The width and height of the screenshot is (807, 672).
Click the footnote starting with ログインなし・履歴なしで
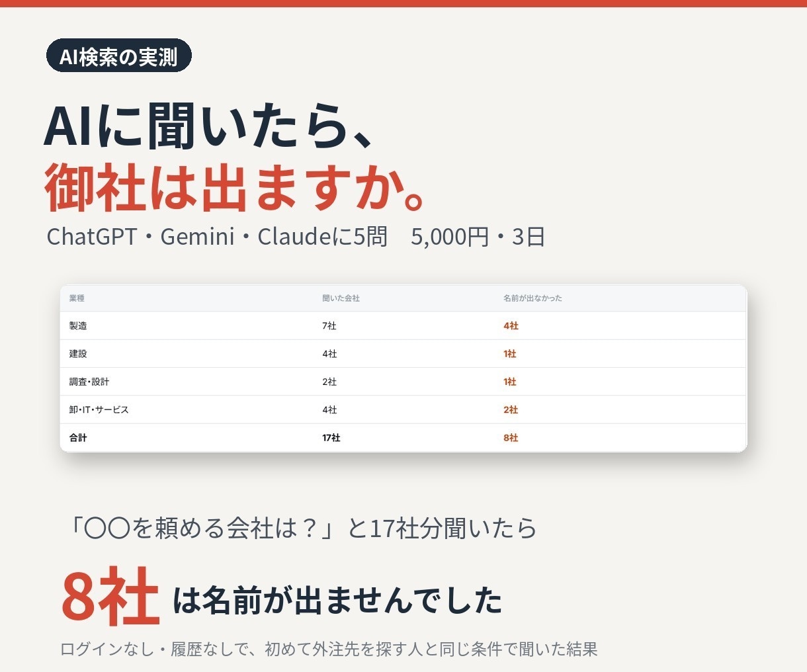[329, 649]
